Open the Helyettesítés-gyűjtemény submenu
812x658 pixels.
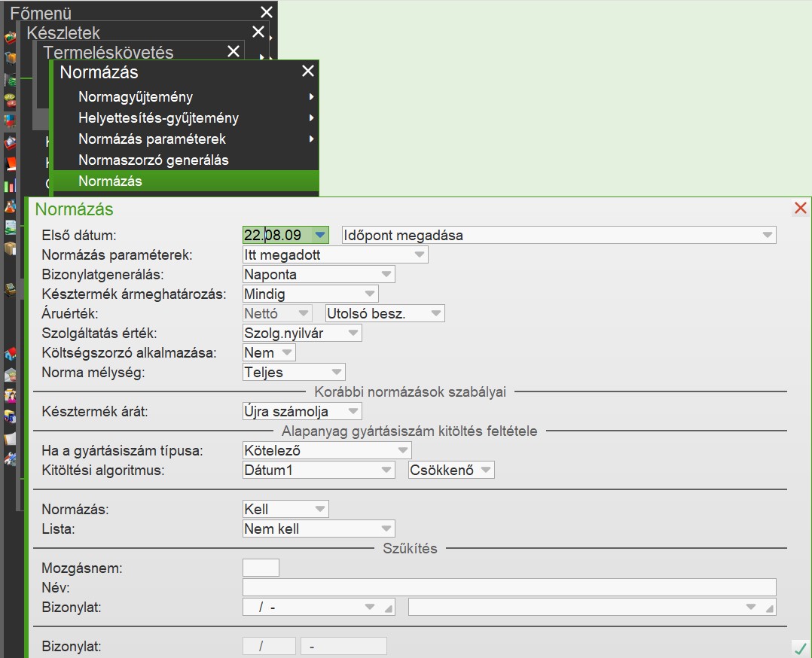[x=186, y=118]
